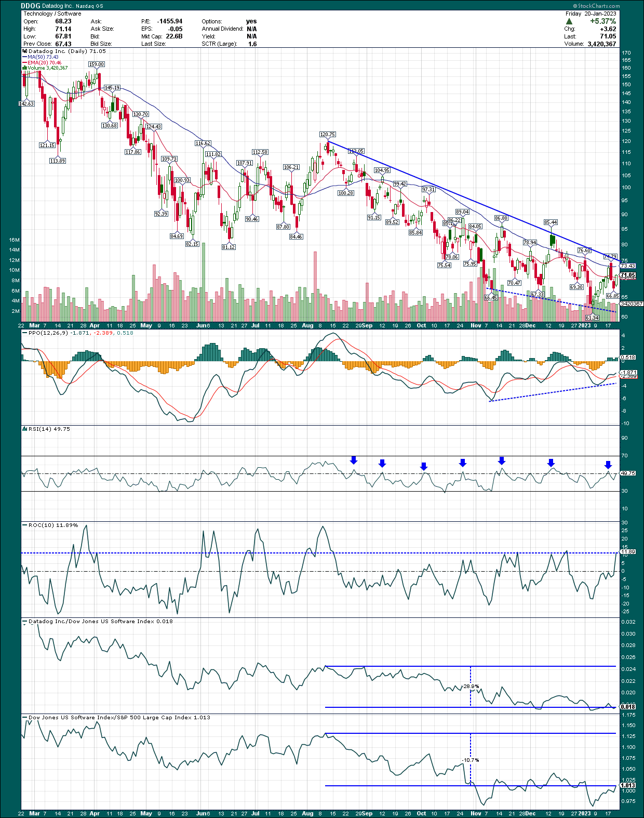Click the PPO histogram value 0.518 axis tag
The width and height of the screenshot is (644, 818).
click(628, 358)
